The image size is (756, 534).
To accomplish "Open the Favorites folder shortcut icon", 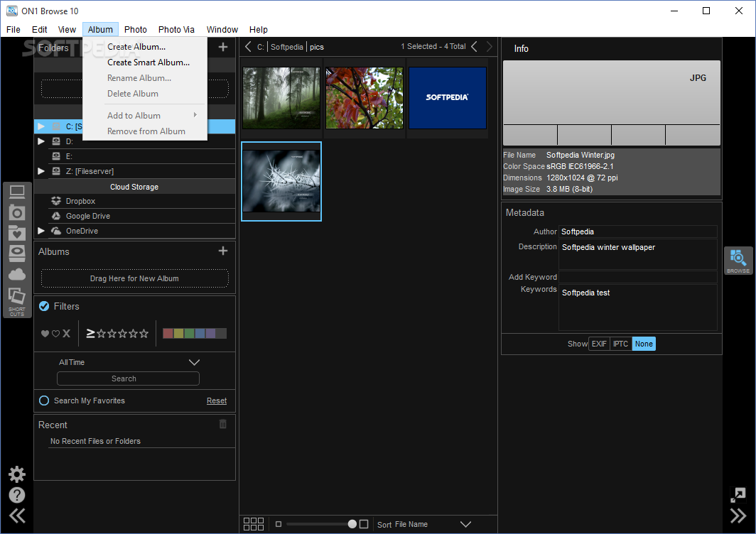I will coord(17,233).
